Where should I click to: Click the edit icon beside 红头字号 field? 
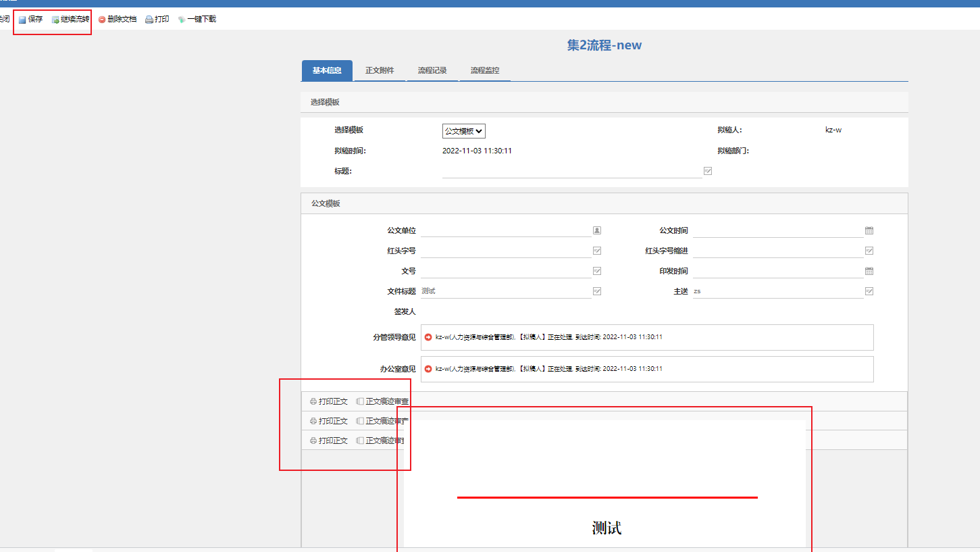[597, 251]
